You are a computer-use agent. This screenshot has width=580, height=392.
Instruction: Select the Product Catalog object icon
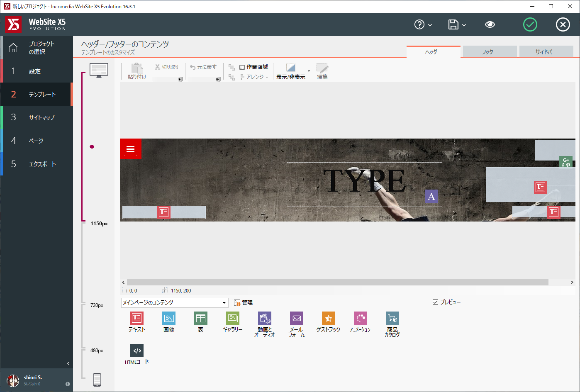tap(392, 319)
